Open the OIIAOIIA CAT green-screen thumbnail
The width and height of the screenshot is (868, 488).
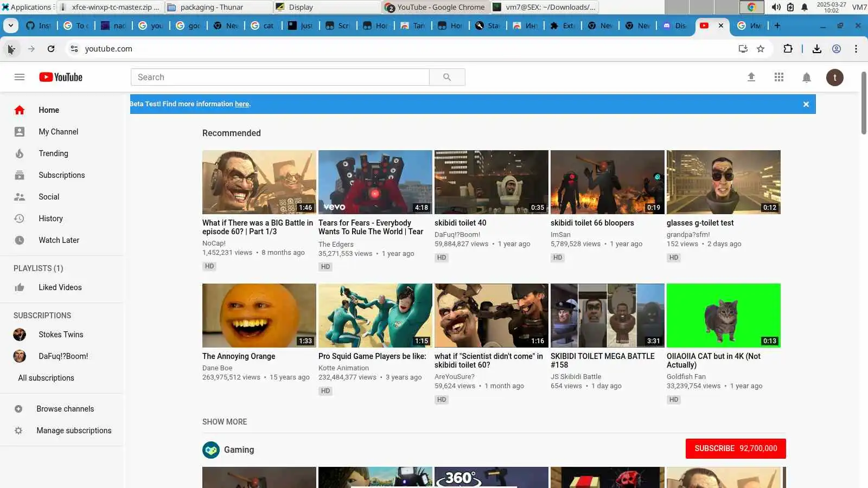pyautogui.click(x=724, y=316)
